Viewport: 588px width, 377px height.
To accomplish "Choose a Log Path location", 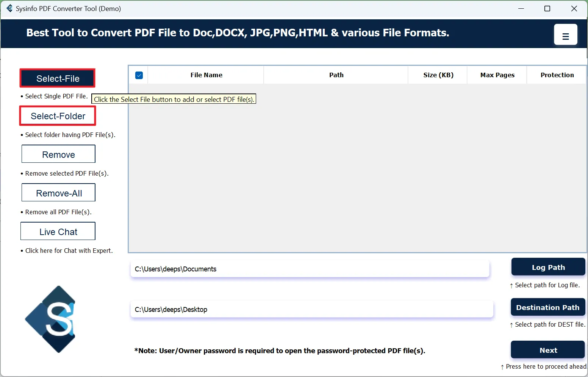I will (548, 267).
